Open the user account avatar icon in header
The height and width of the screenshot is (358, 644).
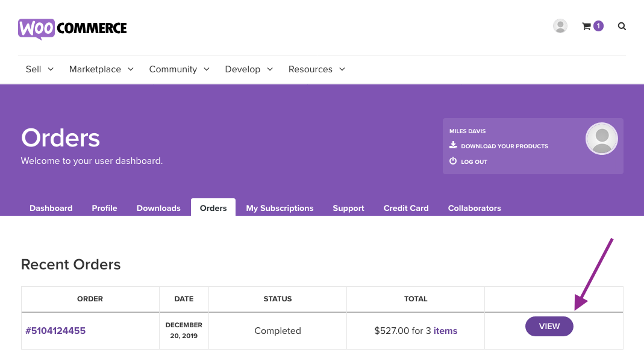pyautogui.click(x=560, y=26)
